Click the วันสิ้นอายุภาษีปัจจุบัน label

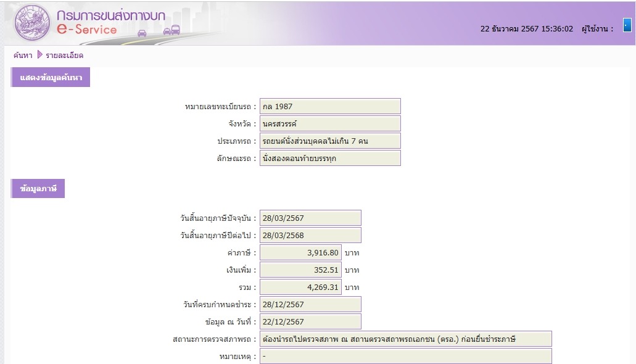pos(218,218)
